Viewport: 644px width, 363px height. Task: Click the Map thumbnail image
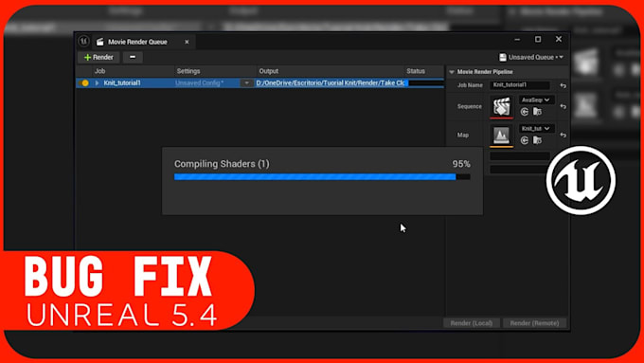point(502,135)
